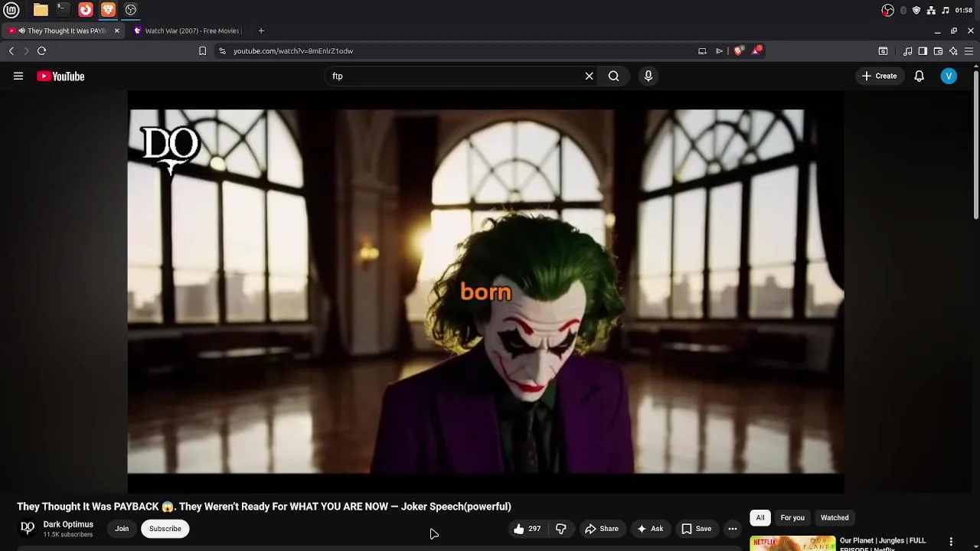980x551 pixels.
Task: Open the more actions three-dot menu
Action: 733,529
